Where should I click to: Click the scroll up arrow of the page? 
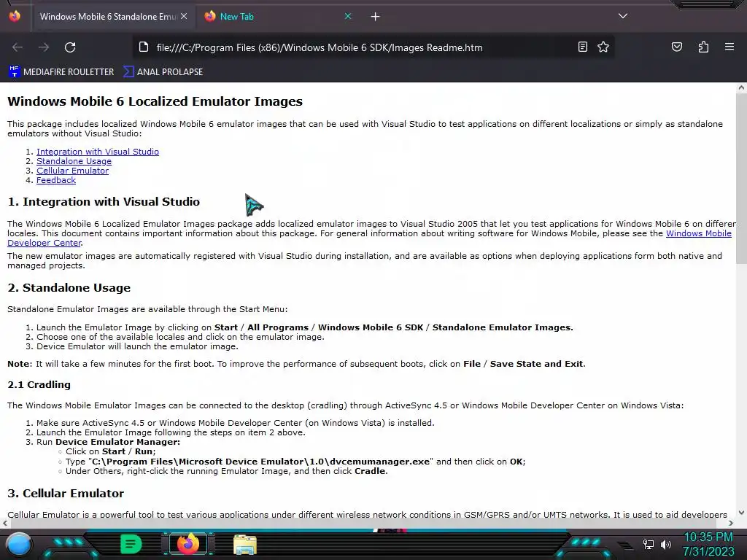coord(741,87)
